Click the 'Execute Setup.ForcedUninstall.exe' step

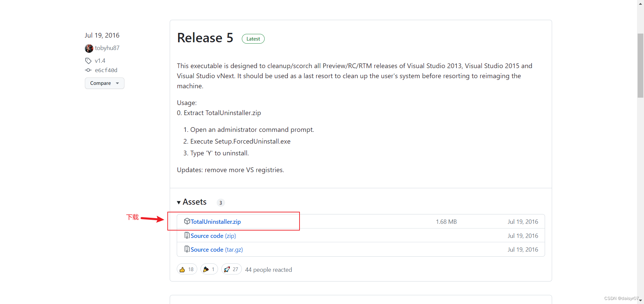point(240,142)
